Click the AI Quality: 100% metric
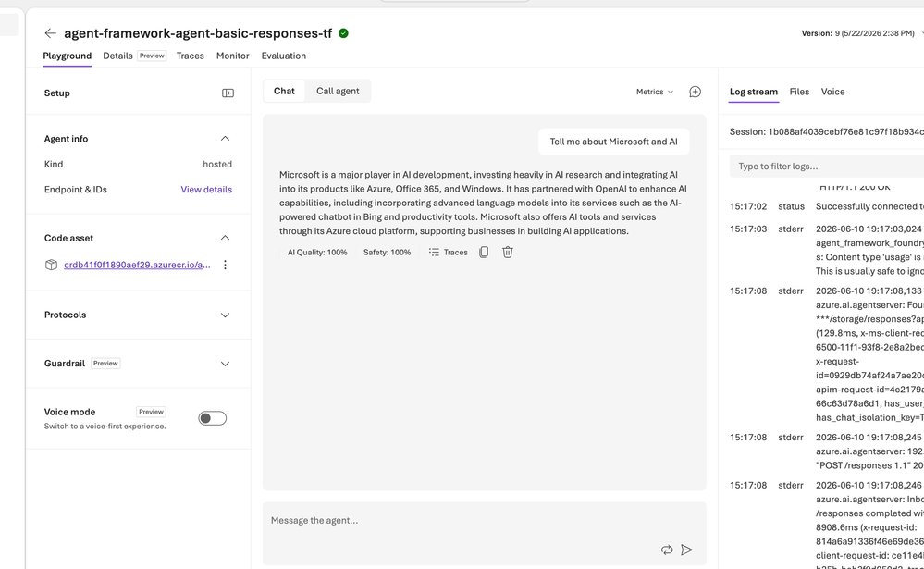This screenshot has width=924, height=569. point(317,253)
